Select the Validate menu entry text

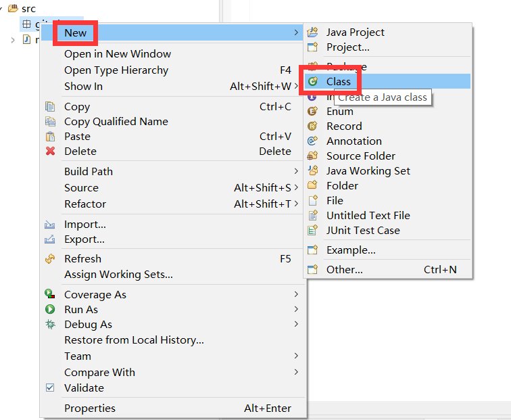point(84,388)
